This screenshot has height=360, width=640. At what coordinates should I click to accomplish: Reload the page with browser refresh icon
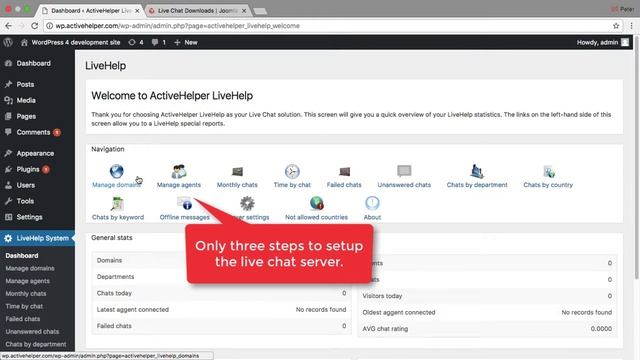coord(35,26)
